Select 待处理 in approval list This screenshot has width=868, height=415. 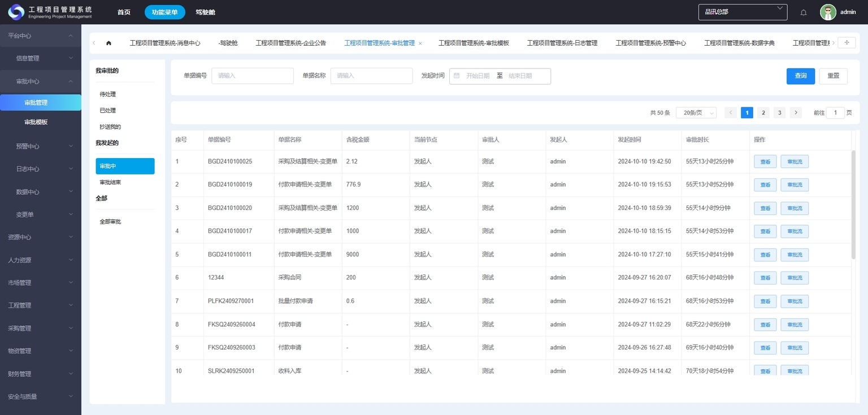click(108, 94)
